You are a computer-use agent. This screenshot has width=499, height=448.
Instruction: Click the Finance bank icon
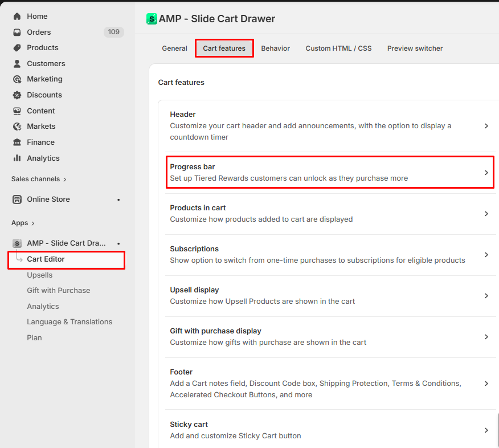[x=17, y=142]
